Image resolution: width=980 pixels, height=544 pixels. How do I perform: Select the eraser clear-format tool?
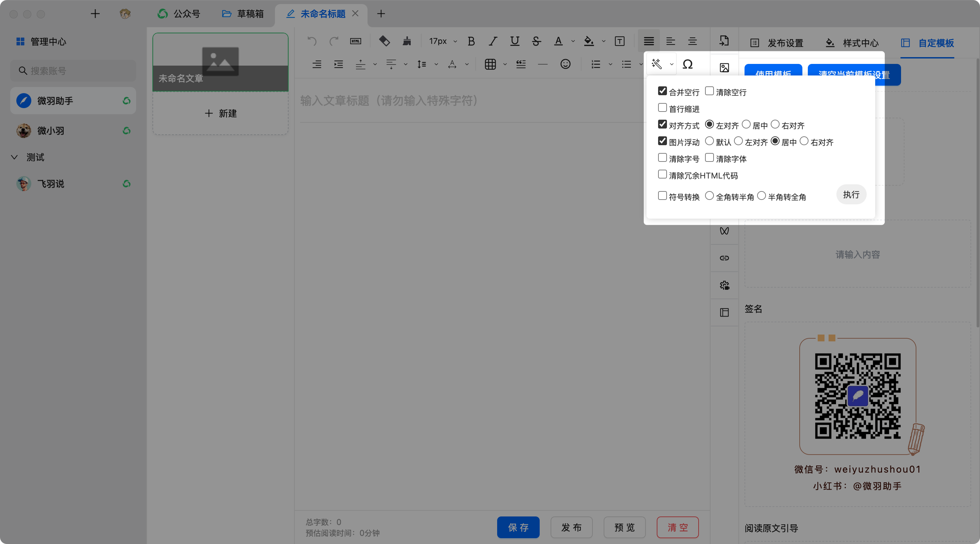pos(384,41)
